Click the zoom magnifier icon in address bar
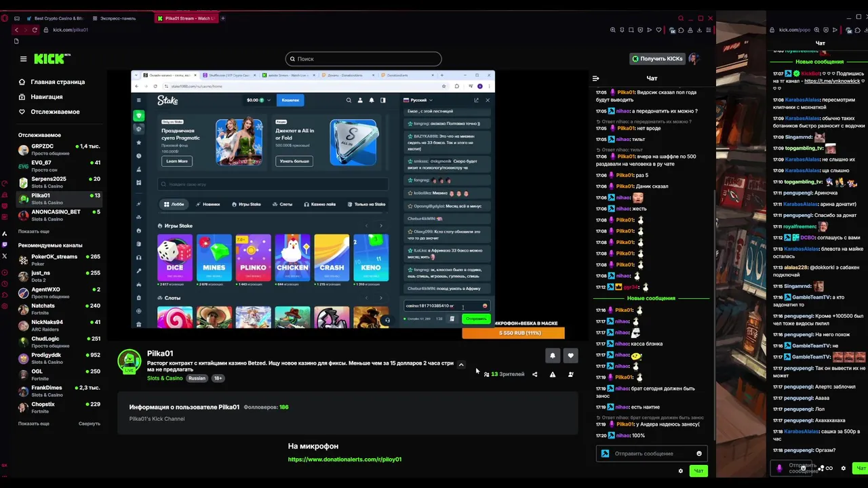 [x=613, y=30]
